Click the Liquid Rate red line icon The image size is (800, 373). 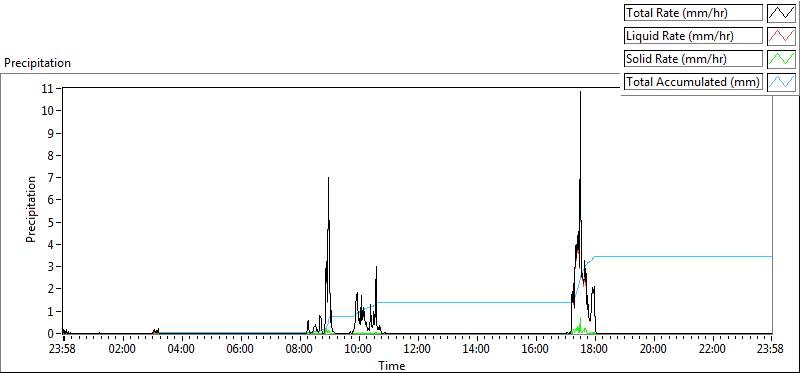(781, 36)
